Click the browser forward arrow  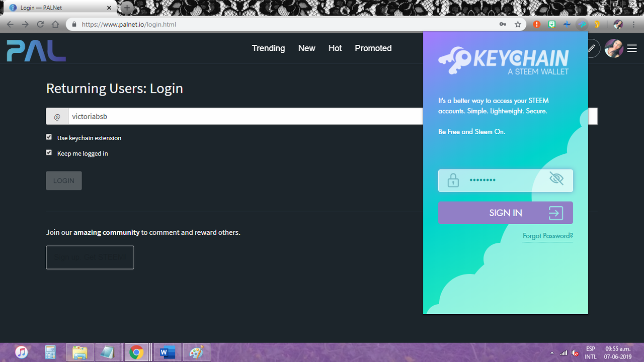[x=25, y=24]
